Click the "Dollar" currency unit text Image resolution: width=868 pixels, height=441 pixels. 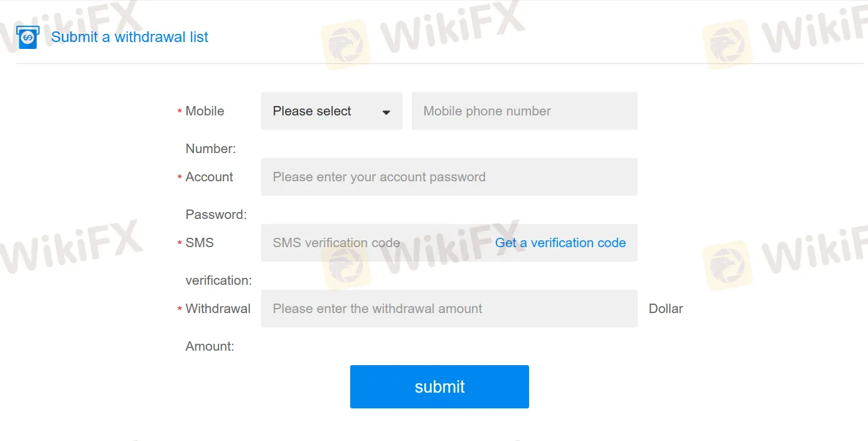665,309
